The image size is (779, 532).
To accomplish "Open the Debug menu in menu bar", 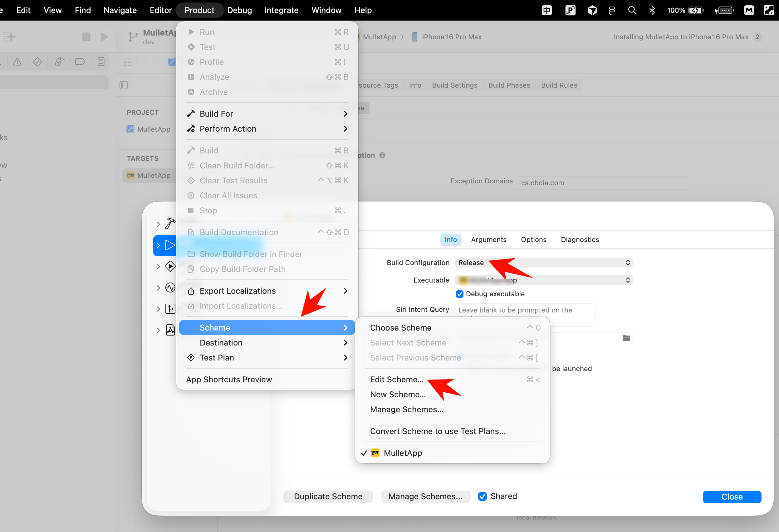I will click(239, 10).
